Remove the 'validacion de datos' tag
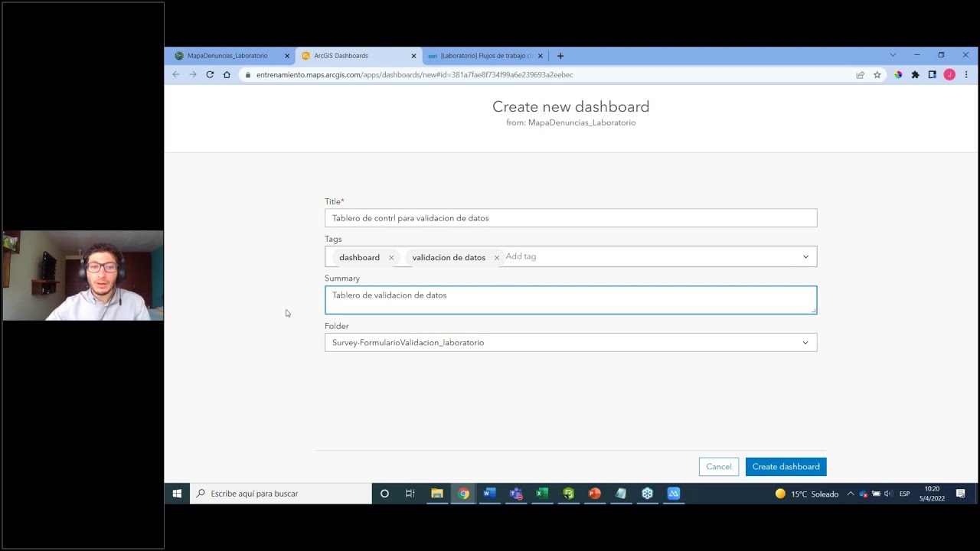The width and height of the screenshot is (980, 551). pos(497,258)
